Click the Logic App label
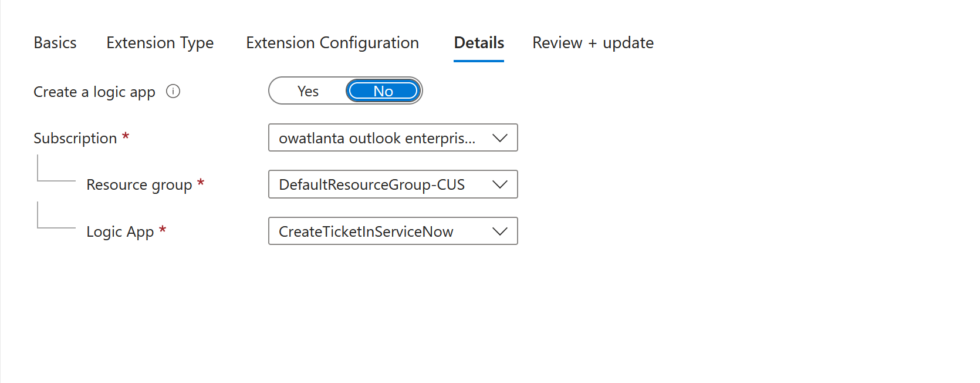Screen dimensions: 980x383 pyautogui.click(x=120, y=232)
